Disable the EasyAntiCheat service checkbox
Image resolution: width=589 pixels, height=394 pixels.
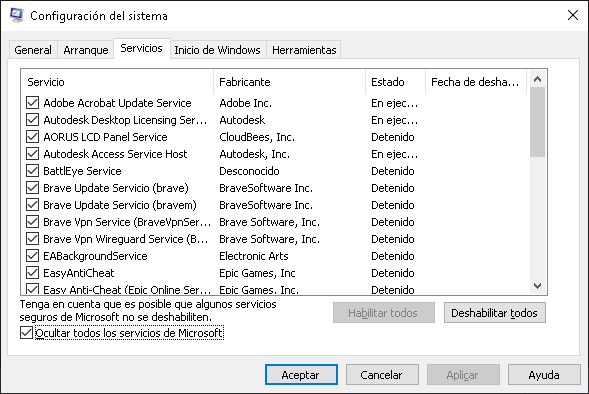(33, 273)
